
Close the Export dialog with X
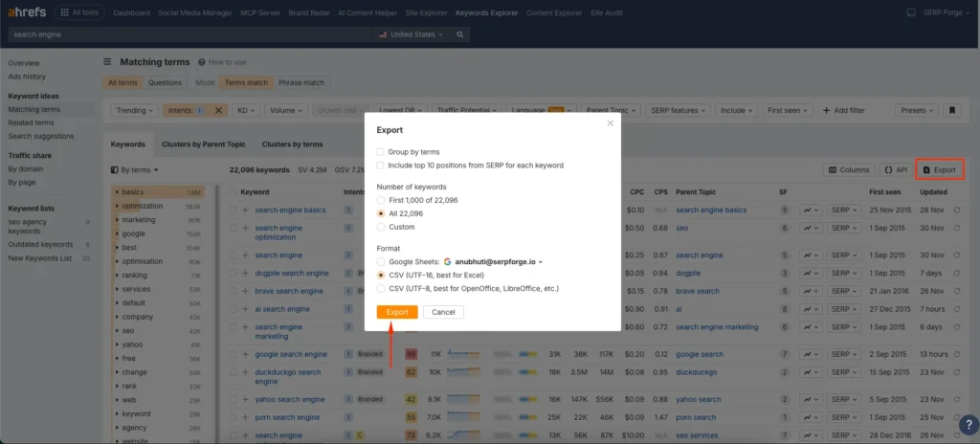610,123
